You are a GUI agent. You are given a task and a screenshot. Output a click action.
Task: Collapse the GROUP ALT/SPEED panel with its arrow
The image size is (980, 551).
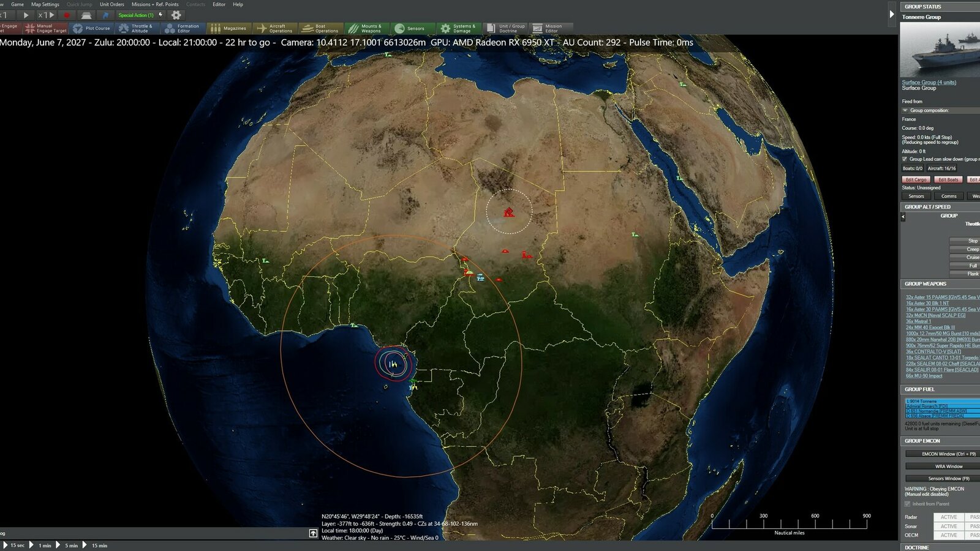tap(903, 216)
